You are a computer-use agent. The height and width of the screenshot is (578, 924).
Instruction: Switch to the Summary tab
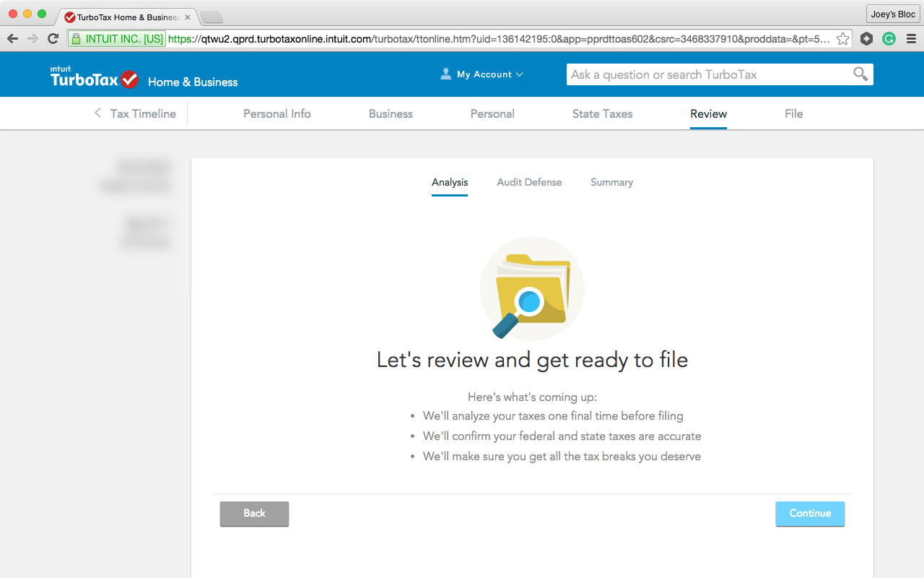(x=611, y=182)
